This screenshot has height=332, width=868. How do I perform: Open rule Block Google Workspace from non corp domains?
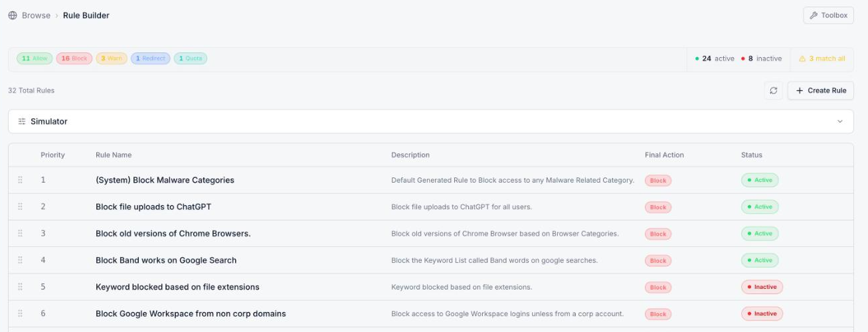(191, 313)
